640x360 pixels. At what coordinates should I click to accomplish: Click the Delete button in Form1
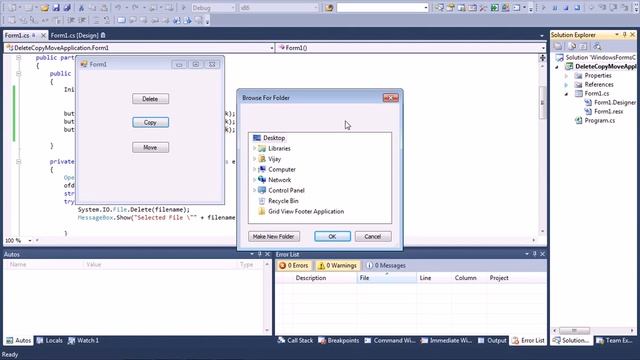pos(150,99)
